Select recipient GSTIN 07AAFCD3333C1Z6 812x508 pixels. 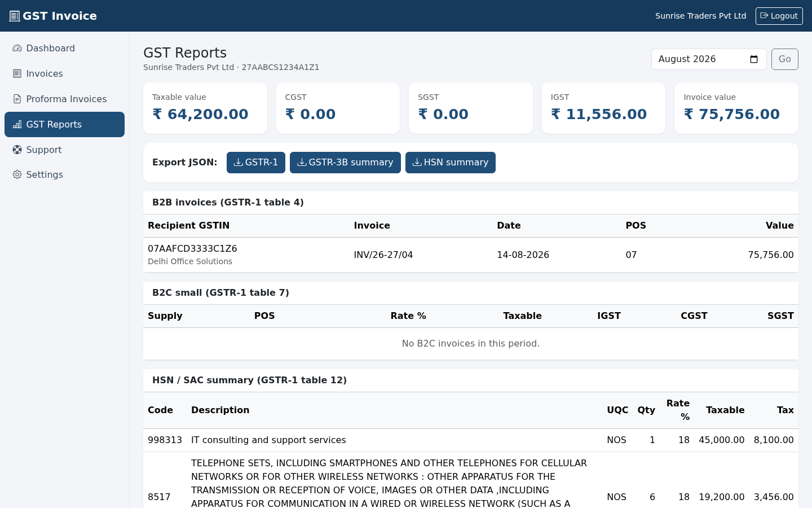[x=192, y=248]
